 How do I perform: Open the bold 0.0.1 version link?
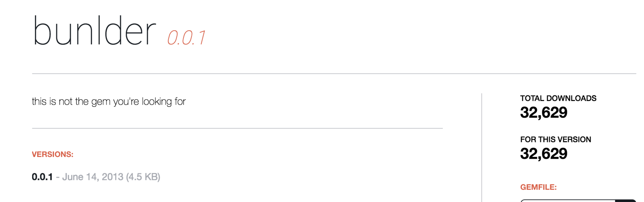[42, 177]
